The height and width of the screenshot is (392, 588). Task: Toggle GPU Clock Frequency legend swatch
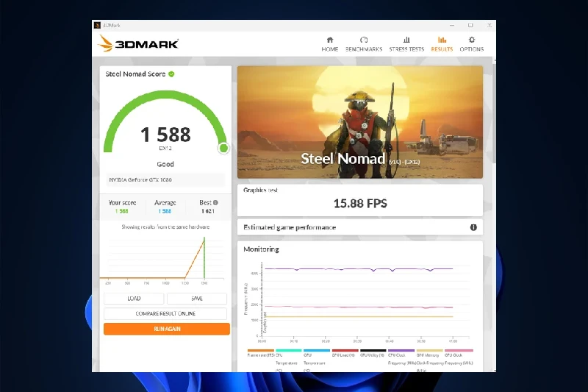[x=459, y=350]
